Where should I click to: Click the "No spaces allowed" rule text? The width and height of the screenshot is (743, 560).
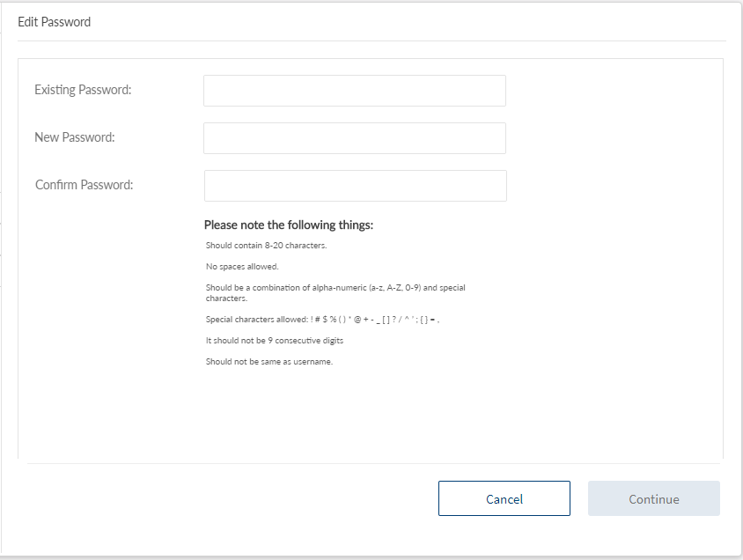click(x=242, y=267)
